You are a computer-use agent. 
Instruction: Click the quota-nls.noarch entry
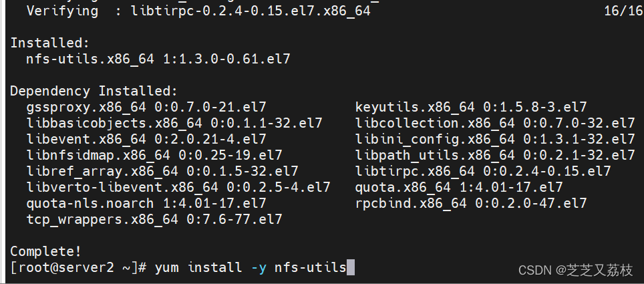(x=146, y=203)
